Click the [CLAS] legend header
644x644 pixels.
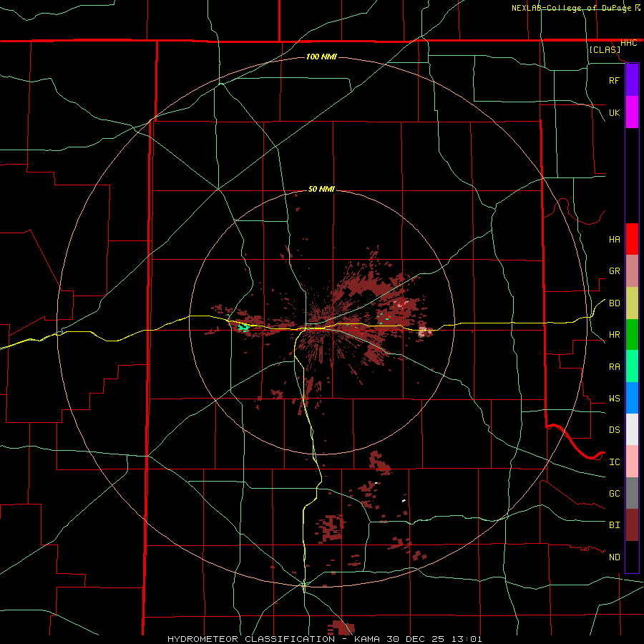click(604, 50)
